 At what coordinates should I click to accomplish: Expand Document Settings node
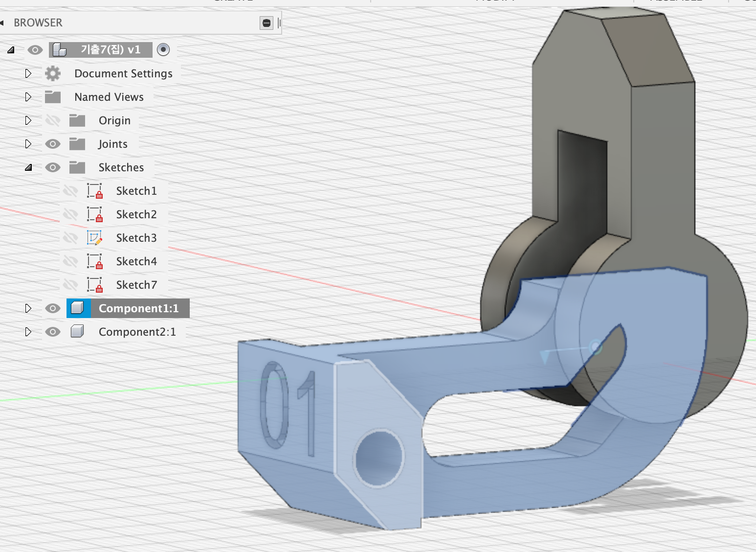(x=28, y=73)
